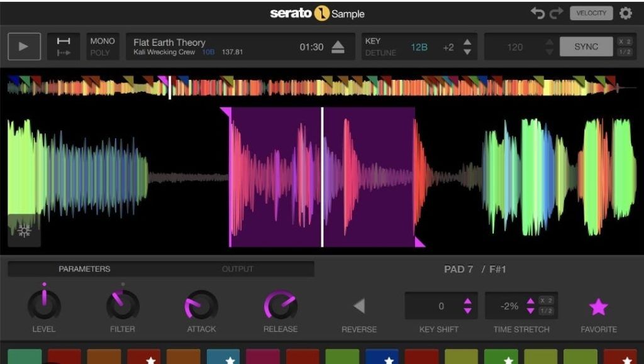Select POLY playback mode
Screen dimensions: 644x364
coord(100,53)
